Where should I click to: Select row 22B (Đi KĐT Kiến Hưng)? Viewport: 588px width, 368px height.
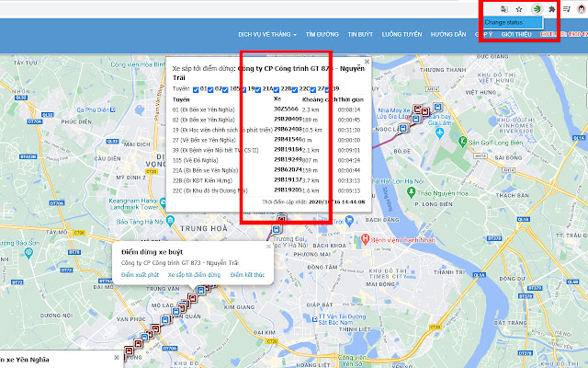pyautogui.click(x=268, y=180)
